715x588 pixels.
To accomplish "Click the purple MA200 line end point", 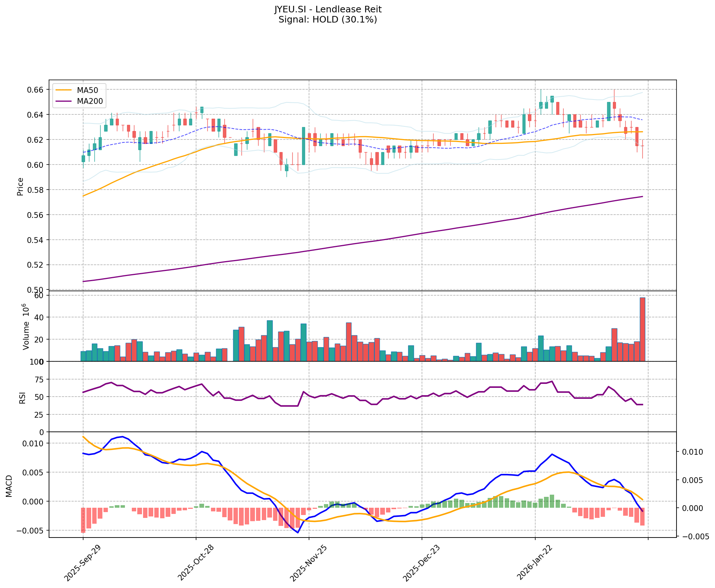I will tap(642, 196).
